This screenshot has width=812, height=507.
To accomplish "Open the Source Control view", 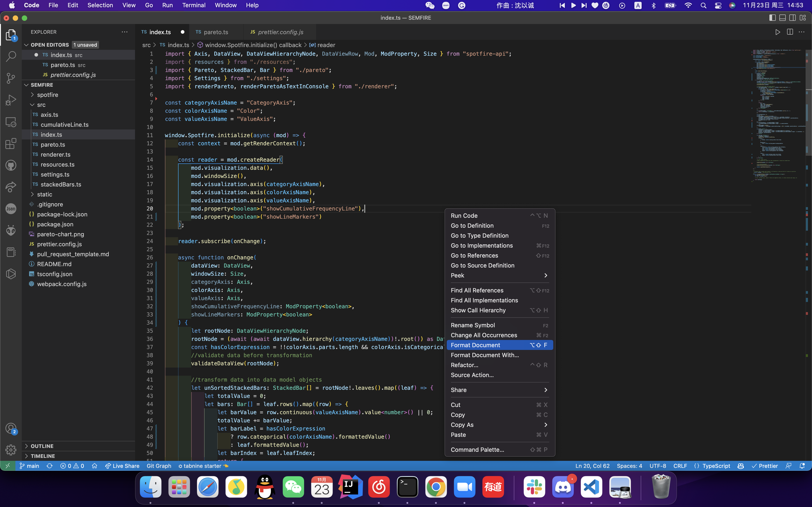I will (x=11, y=78).
